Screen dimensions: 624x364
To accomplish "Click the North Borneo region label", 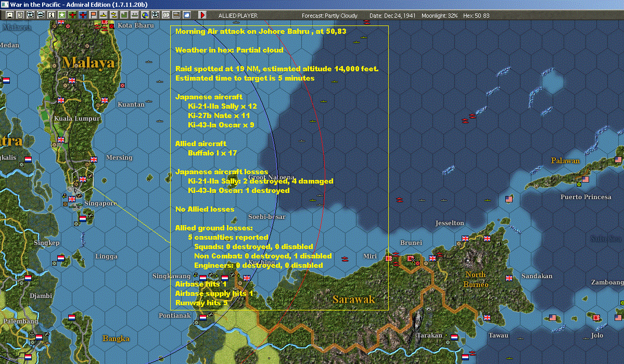I will click(x=476, y=280).
